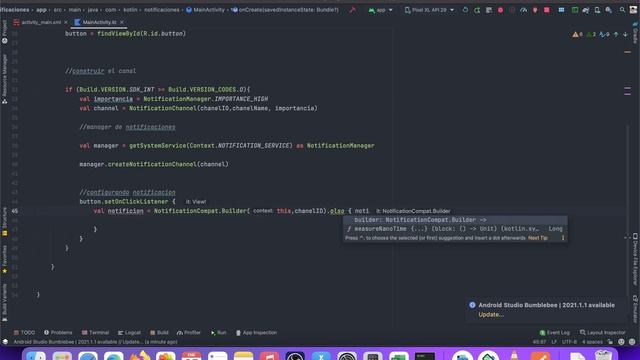Click the MainActivity breadcrumb
640x360 pixels.
pyautogui.click(x=206, y=10)
